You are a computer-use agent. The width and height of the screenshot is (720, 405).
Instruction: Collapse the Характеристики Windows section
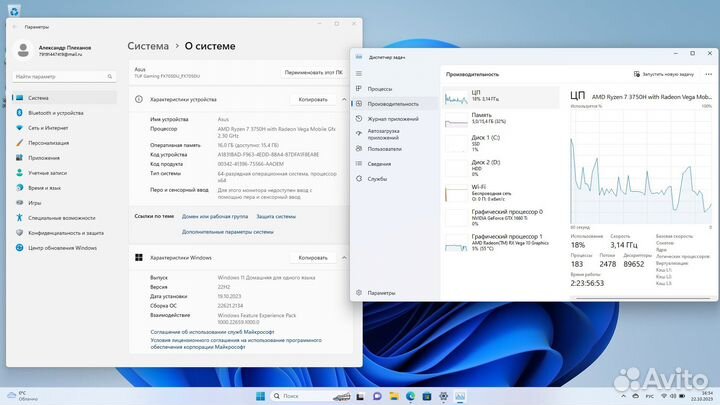(x=344, y=258)
